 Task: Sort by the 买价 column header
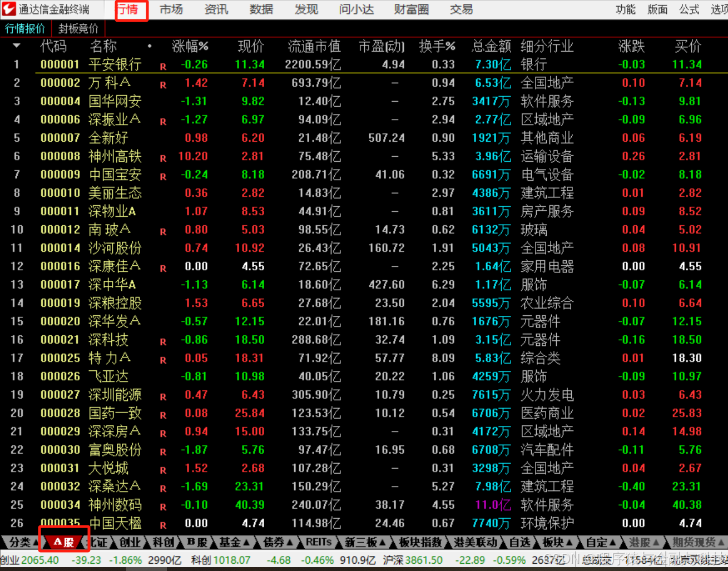[x=688, y=46]
